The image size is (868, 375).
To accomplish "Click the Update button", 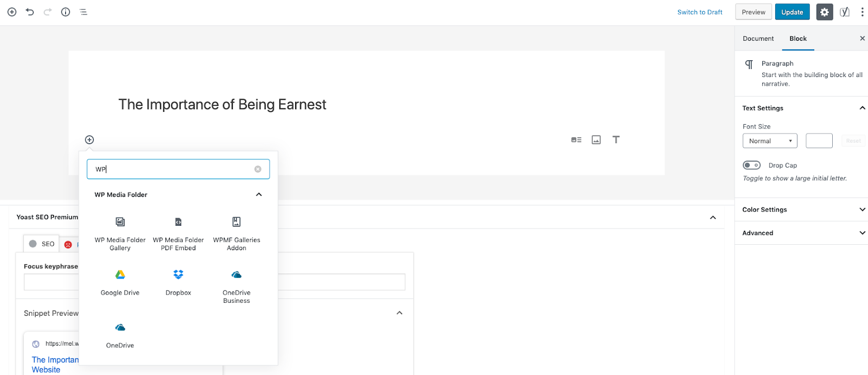I will pos(792,12).
